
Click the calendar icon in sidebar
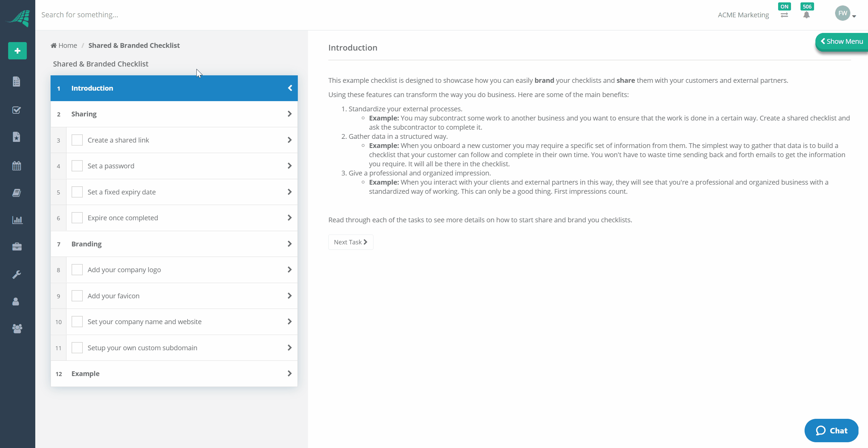click(17, 166)
